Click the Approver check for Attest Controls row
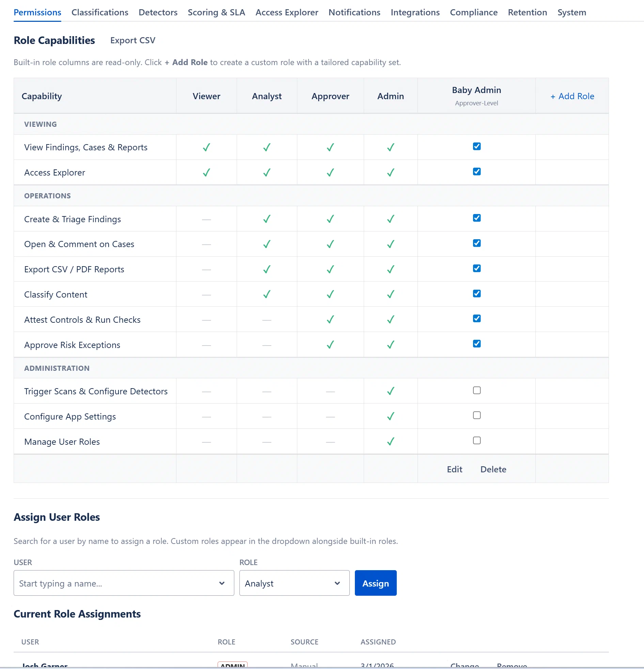 point(330,319)
